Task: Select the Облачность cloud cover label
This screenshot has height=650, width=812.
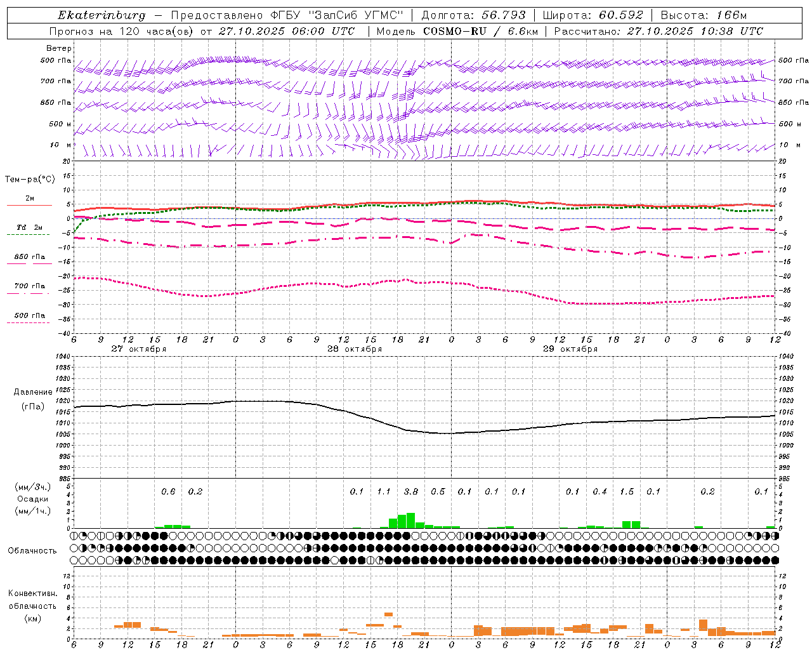Action: click(32, 550)
